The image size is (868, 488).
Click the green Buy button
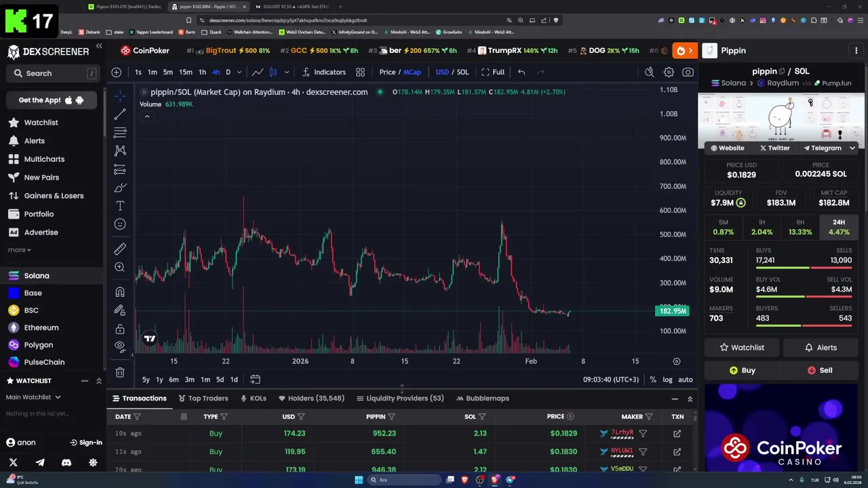[742, 371]
